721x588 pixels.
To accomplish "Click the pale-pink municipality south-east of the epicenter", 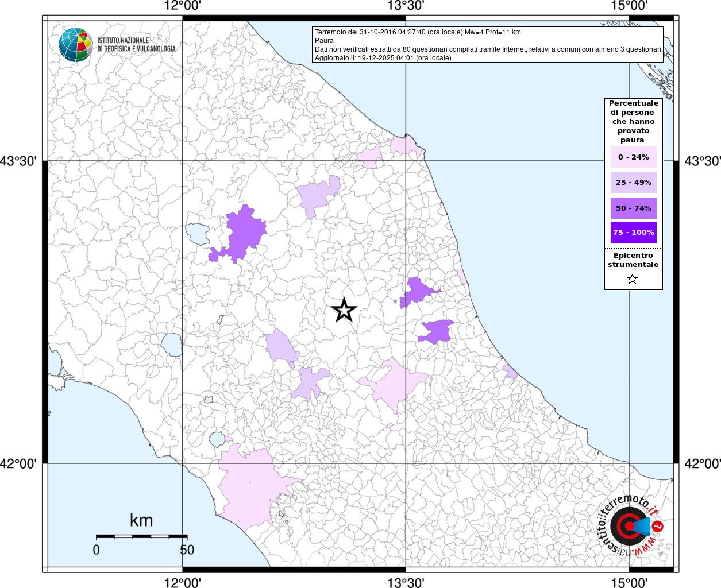I will 395,383.
